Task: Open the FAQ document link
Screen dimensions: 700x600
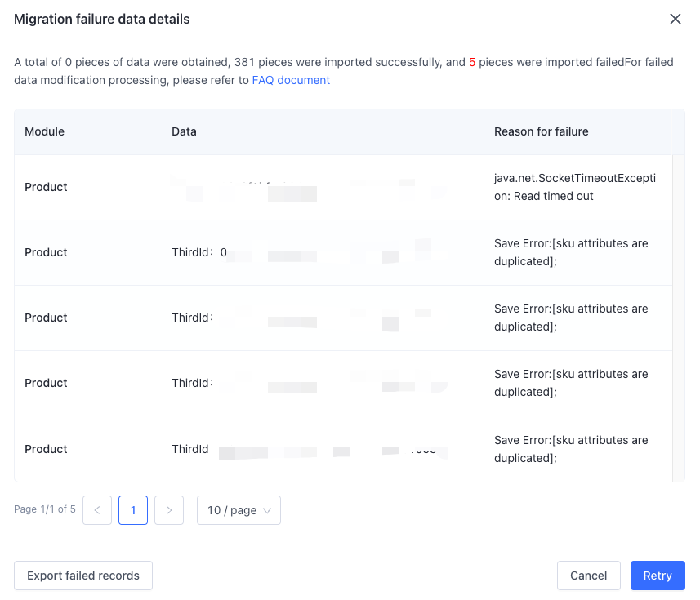Action: 291,80
